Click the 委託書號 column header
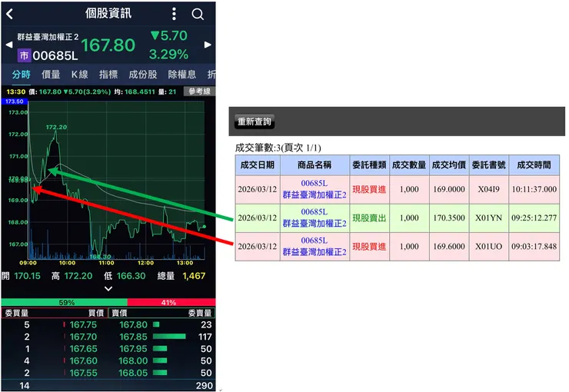 489,165
